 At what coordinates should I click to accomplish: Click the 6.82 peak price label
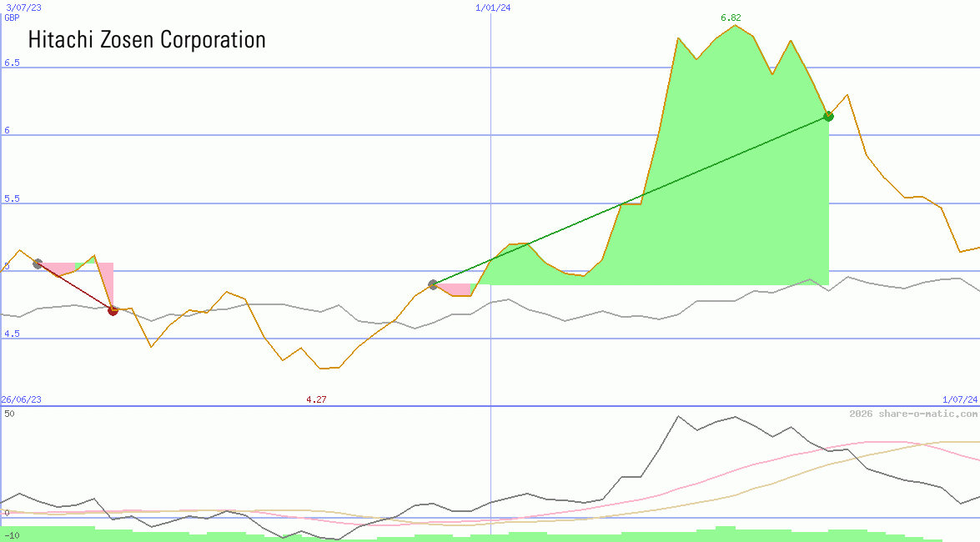pyautogui.click(x=731, y=18)
